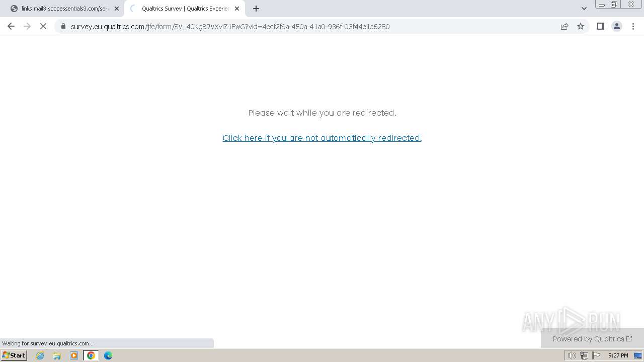
Task: Open the Chrome side panel
Action: pos(600,26)
